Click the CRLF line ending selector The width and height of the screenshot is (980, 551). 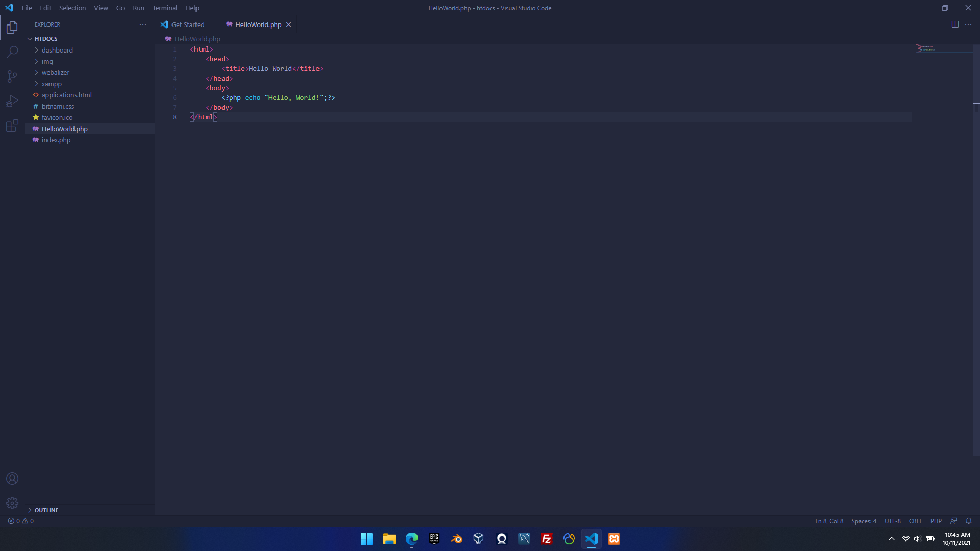(x=915, y=521)
